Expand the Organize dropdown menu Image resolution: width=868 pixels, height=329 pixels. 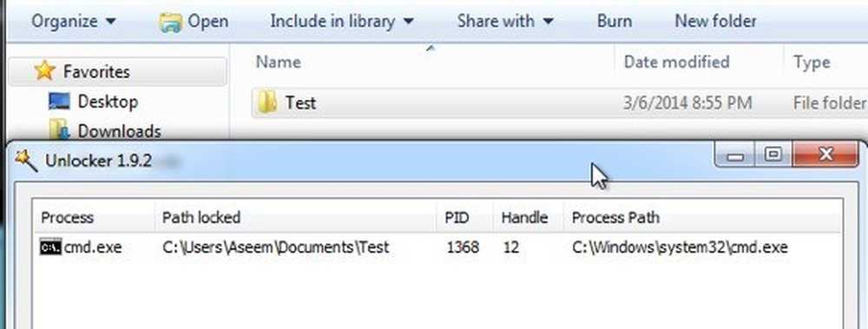pyautogui.click(x=74, y=22)
